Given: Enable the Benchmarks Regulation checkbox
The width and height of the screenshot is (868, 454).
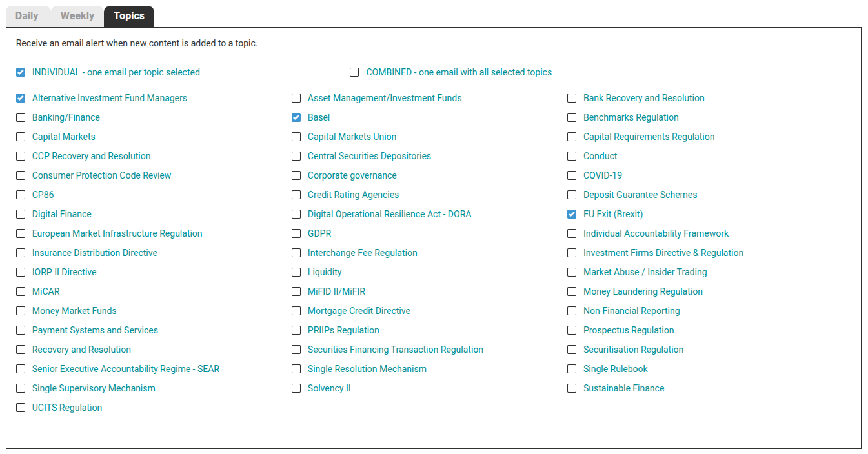Looking at the screenshot, I should tap(572, 117).
